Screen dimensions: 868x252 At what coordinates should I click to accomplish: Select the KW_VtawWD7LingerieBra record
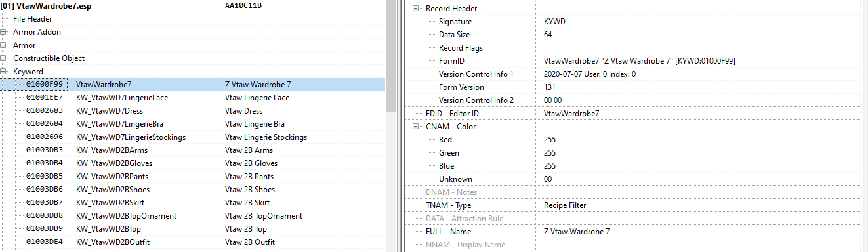coord(192,124)
